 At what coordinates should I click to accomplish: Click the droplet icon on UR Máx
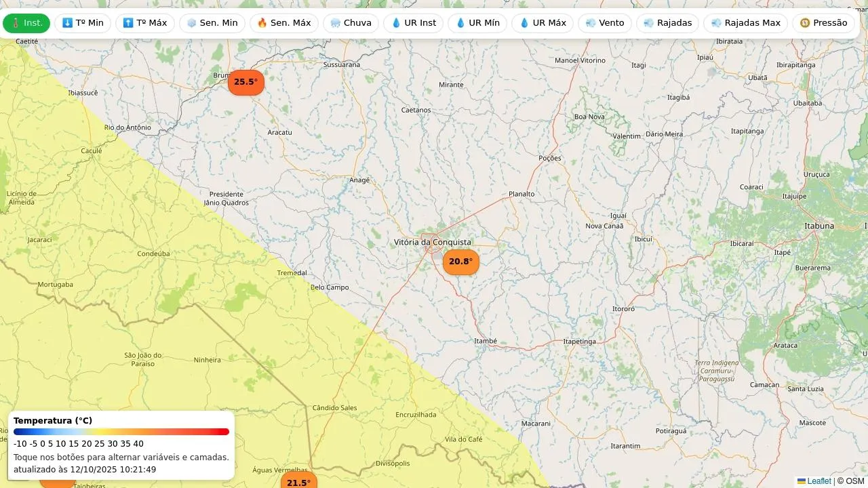coord(524,23)
